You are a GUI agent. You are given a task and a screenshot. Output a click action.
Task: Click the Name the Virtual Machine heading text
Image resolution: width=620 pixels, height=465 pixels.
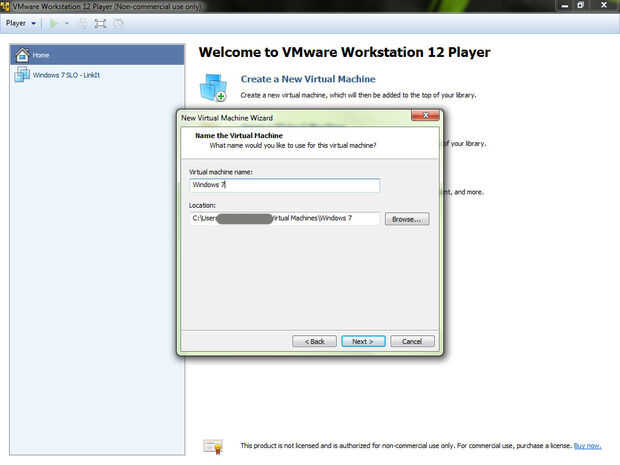239,136
